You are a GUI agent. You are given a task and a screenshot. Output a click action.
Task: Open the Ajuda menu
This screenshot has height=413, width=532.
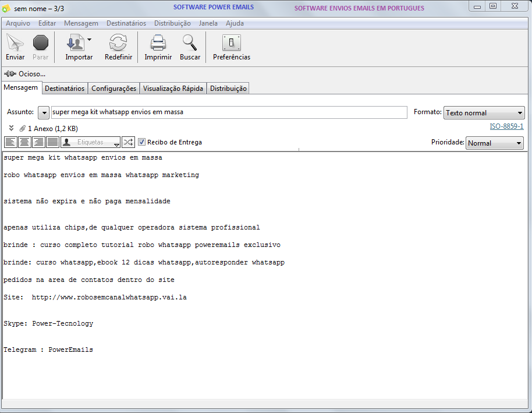235,23
